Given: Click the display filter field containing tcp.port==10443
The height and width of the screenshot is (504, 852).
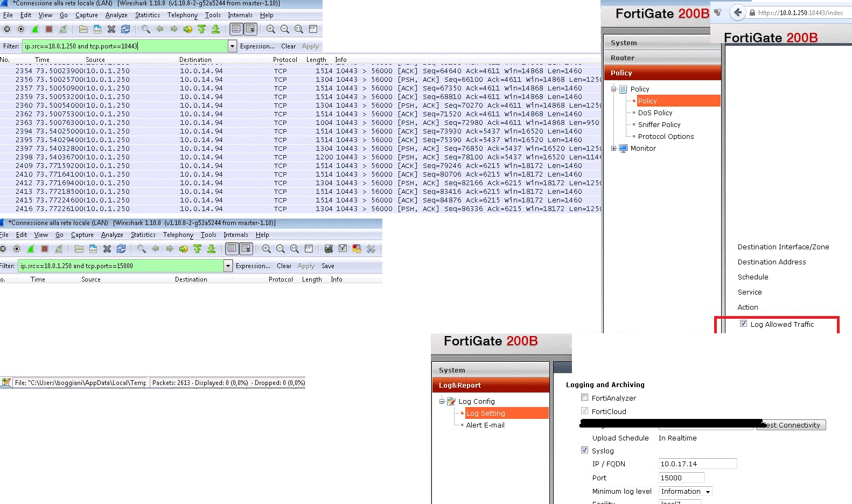Looking at the screenshot, I should [x=125, y=46].
